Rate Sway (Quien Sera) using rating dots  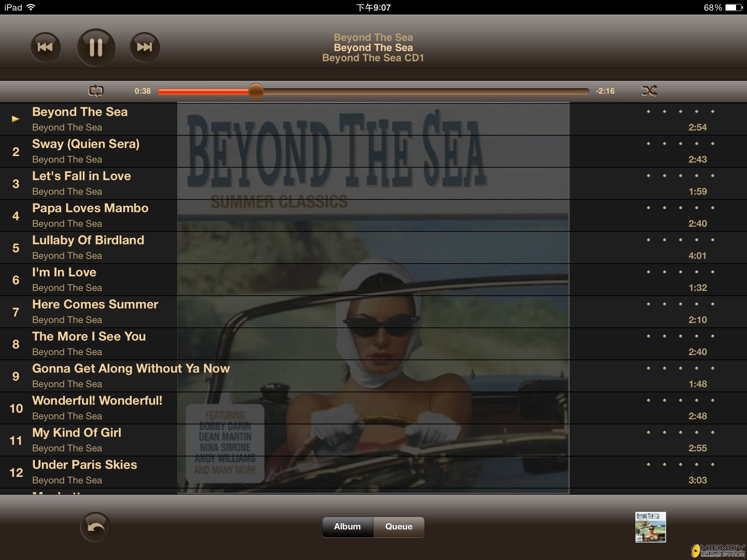pos(681,144)
